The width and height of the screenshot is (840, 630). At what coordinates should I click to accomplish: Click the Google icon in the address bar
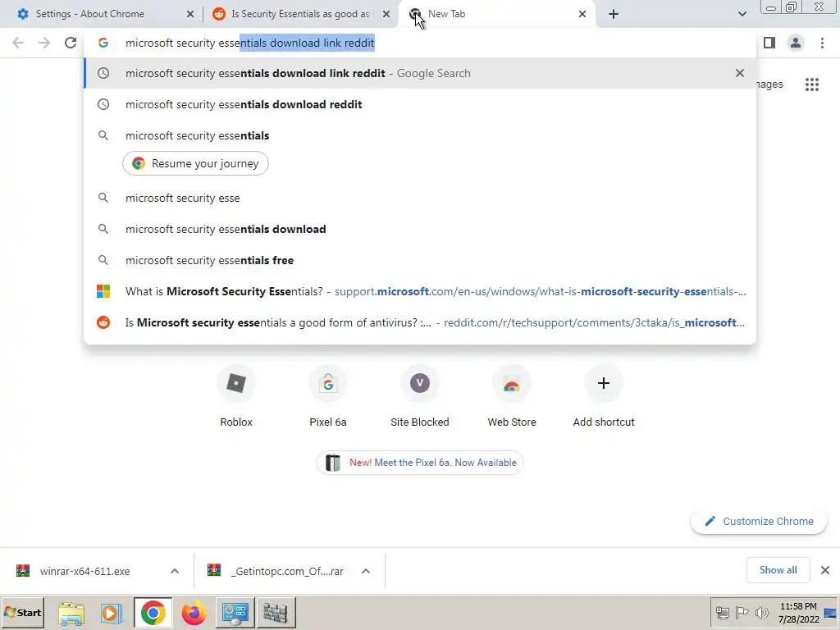tap(103, 43)
